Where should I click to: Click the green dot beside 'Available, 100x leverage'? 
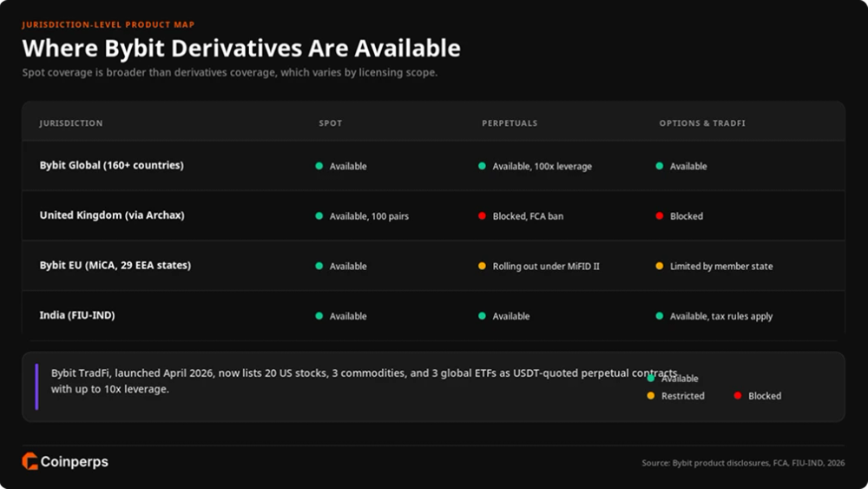[x=482, y=166]
